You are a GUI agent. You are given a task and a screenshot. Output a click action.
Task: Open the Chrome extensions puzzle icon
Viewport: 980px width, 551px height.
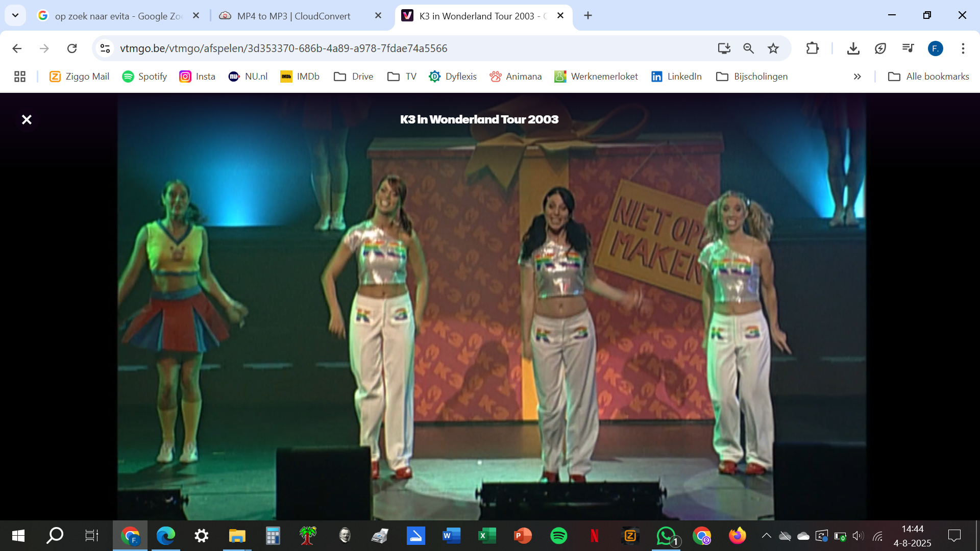(x=812, y=48)
